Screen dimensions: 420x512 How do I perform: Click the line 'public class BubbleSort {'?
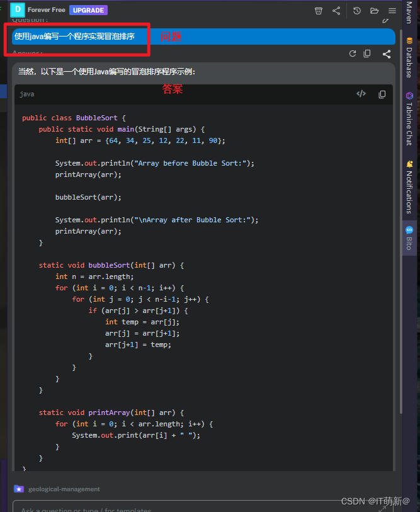74,118
